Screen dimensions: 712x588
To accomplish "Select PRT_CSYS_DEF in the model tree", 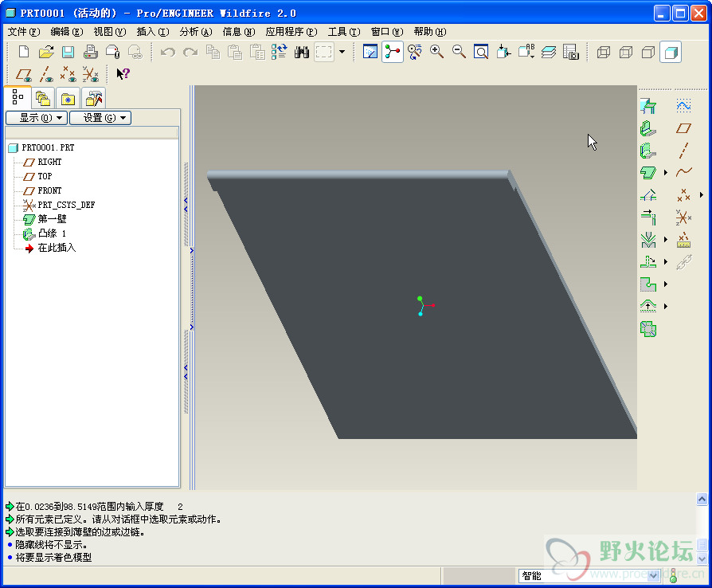I will pyautogui.click(x=66, y=205).
